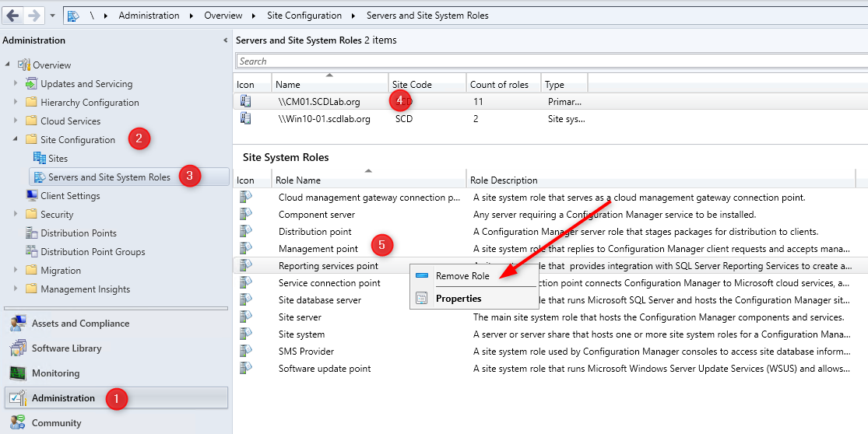The width and height of the screenshot is (868, 434).
Task: Sort roles by Role Description column
Action: point(660,180)
